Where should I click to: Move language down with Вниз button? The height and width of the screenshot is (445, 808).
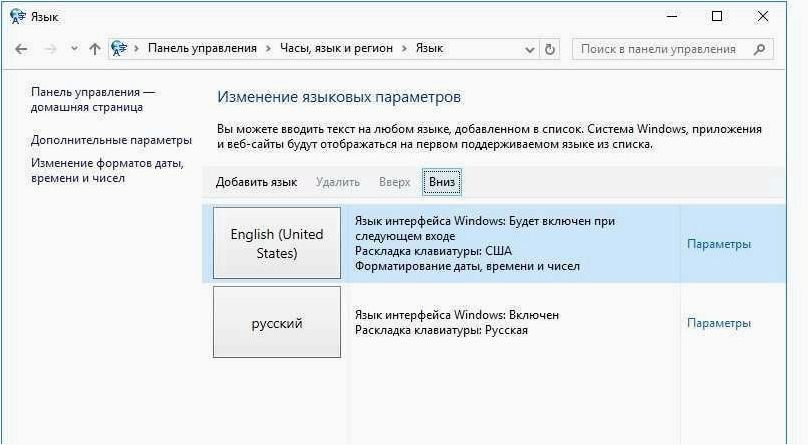click(442, 182)
